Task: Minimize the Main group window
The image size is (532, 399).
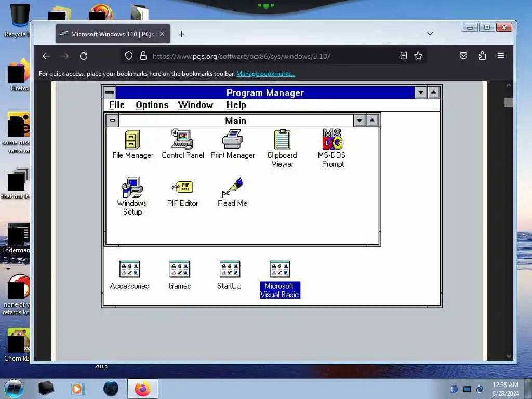Action: click(360, 121)
